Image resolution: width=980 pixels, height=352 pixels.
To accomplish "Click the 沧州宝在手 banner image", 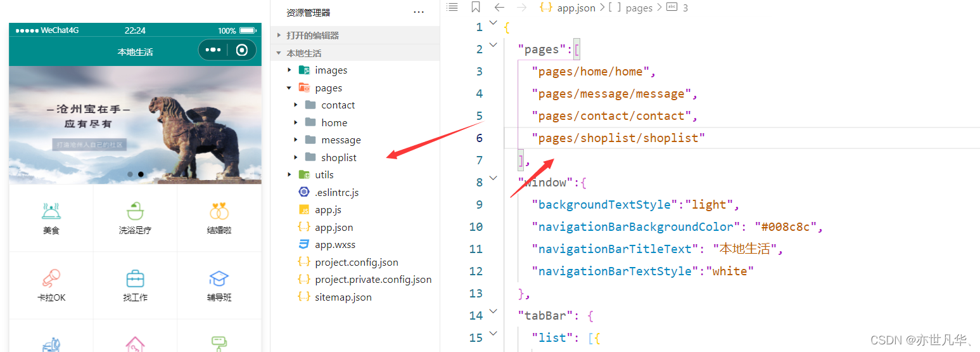I will (x=135, y=125).
